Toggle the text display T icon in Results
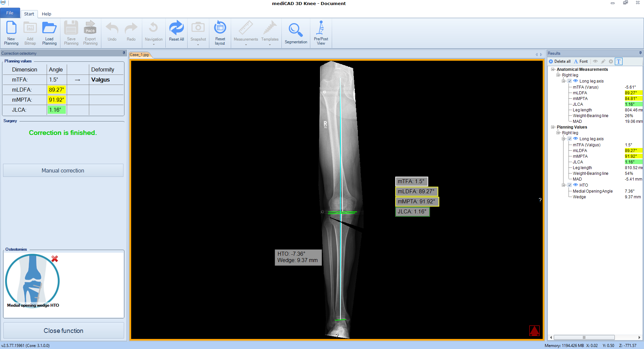Screen dimensions: 644x349 pos(619,61)
